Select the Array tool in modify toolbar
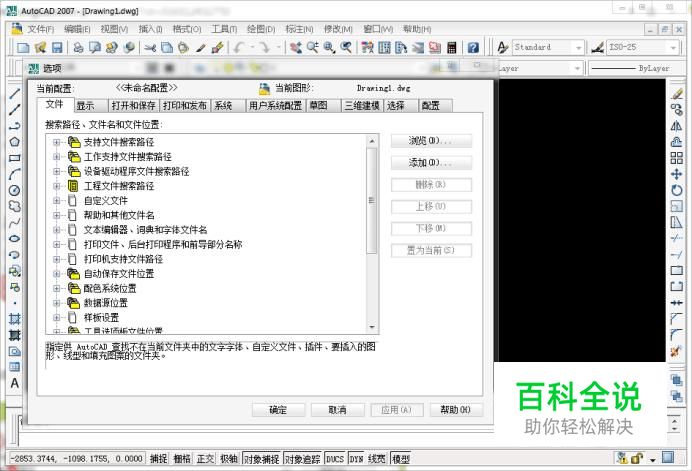 [x=677, y=158]
